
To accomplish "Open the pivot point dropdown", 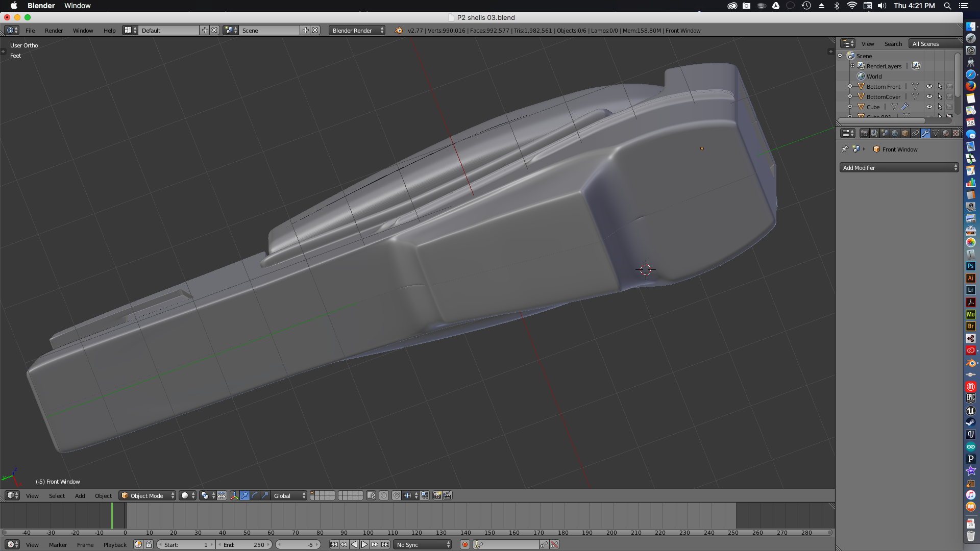I will tap(208, 495).
